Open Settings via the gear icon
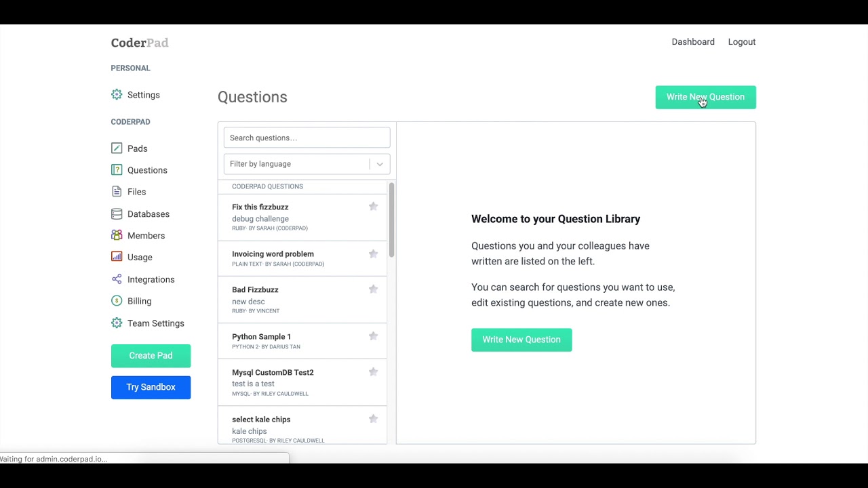 tap(117, 95)
